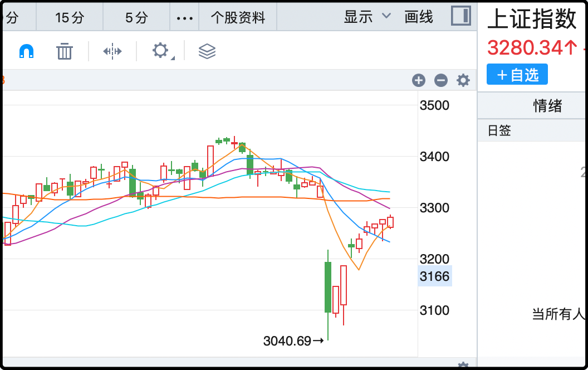Switch to the 5分 period tab
The image size is (588, 370).
136,18
